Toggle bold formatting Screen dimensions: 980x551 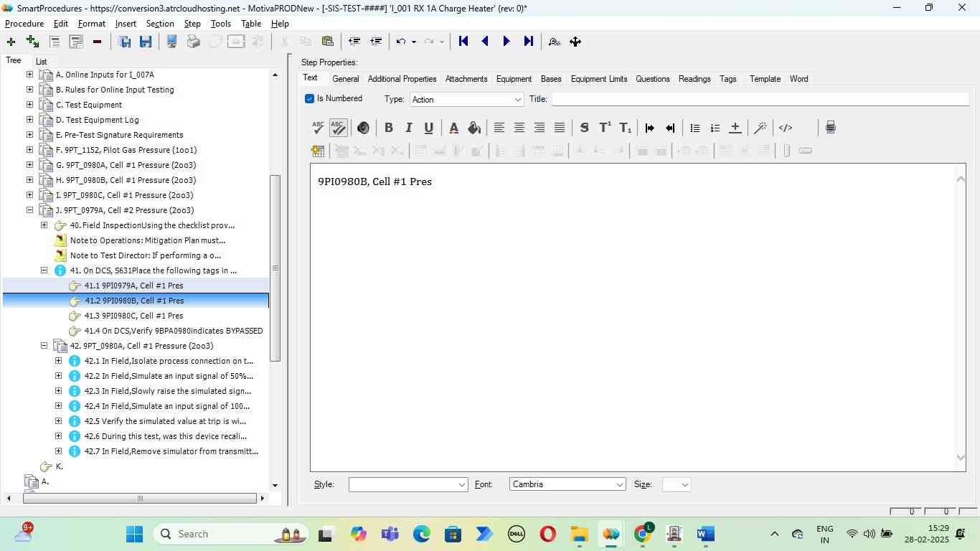388,128
